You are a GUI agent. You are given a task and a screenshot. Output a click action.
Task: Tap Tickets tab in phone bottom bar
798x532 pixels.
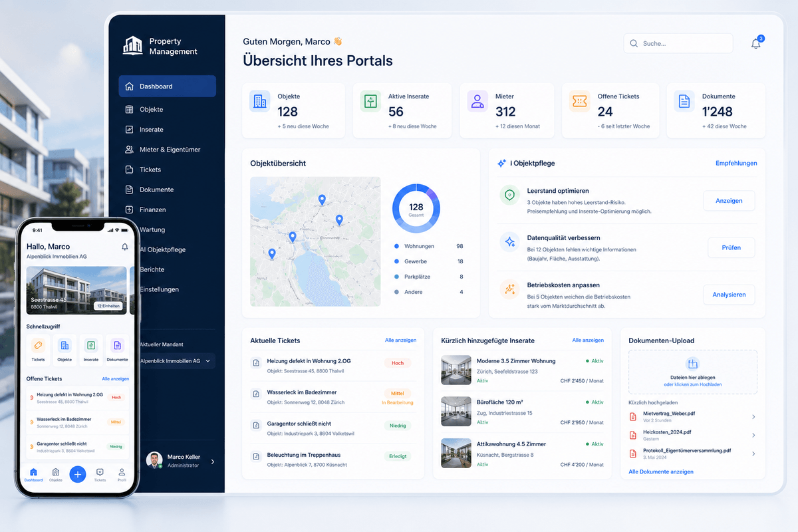tap(100, 474)
